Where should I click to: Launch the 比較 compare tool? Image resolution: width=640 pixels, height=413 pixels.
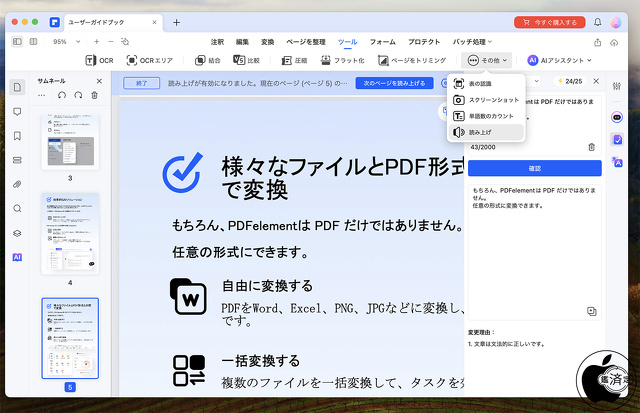click(247, 60)
